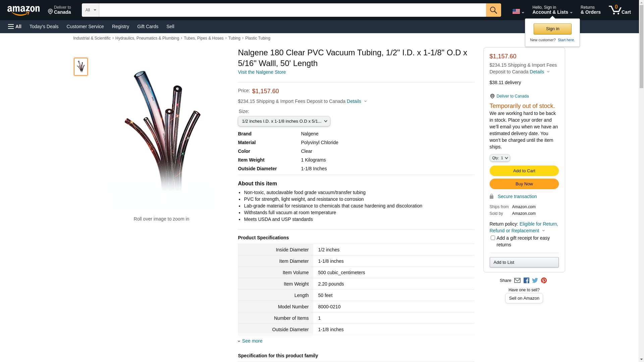Share product on Facebook
Viewport: 644px width, 362px height.
(x=526, y=281)
